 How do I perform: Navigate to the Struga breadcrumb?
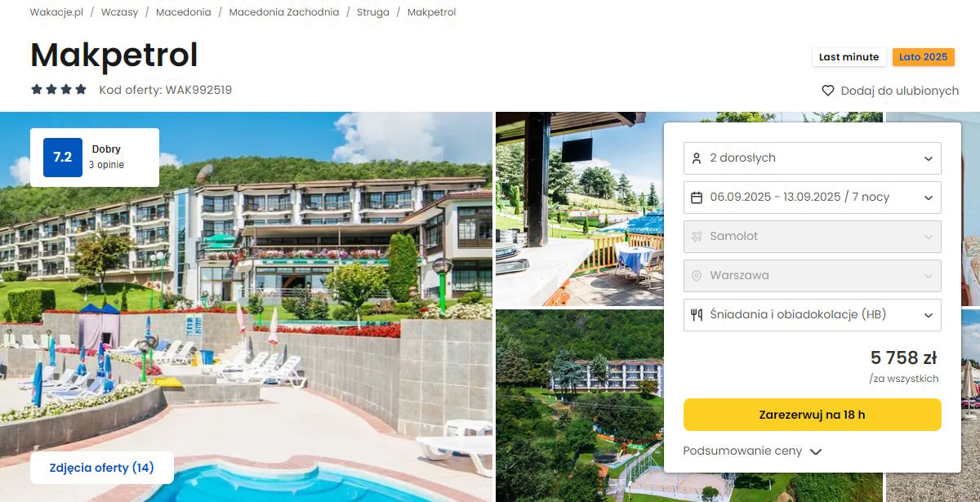(373, 12)
